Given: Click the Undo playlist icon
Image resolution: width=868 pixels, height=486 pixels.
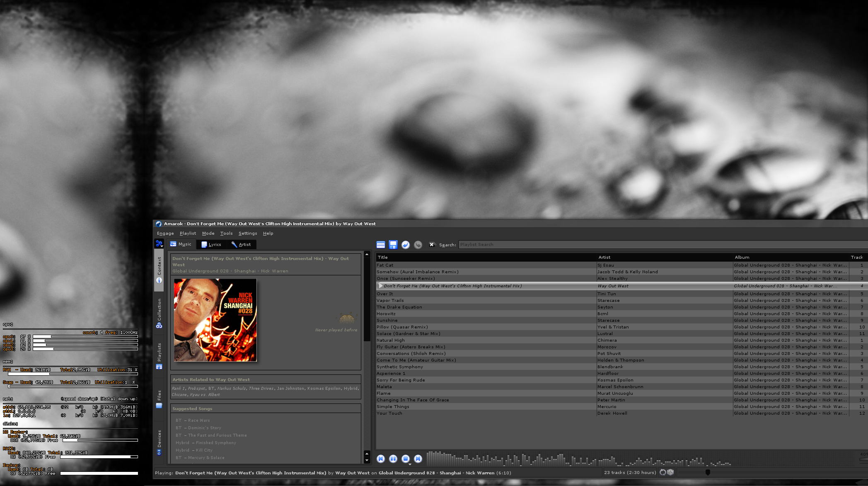Looking at the screenshot, I should (x=405, y=245).
